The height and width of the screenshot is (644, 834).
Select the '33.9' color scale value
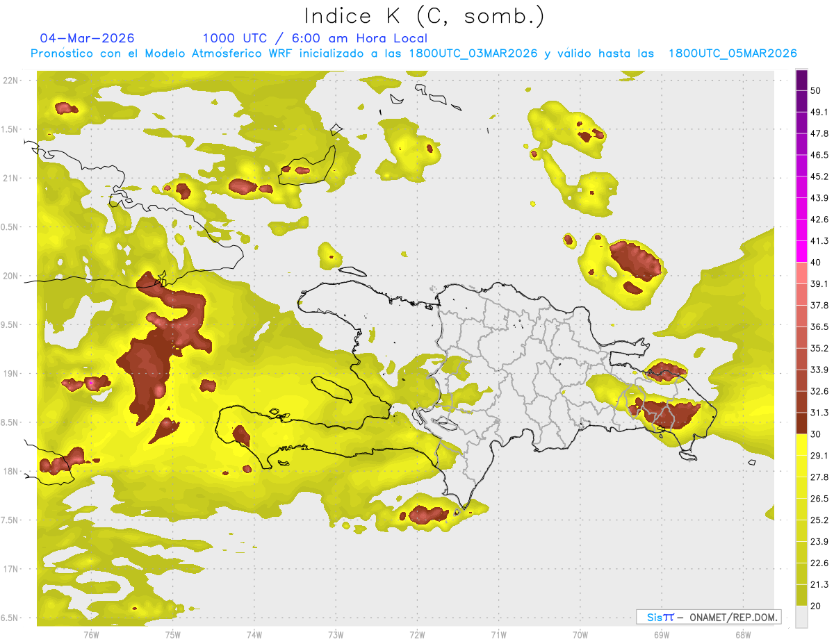point(819,370)
